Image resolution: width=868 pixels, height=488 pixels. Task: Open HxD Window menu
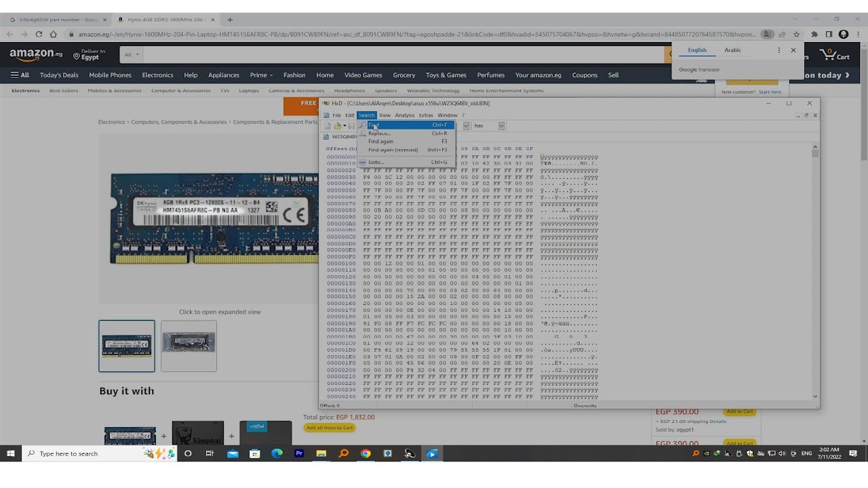point(448,115)
